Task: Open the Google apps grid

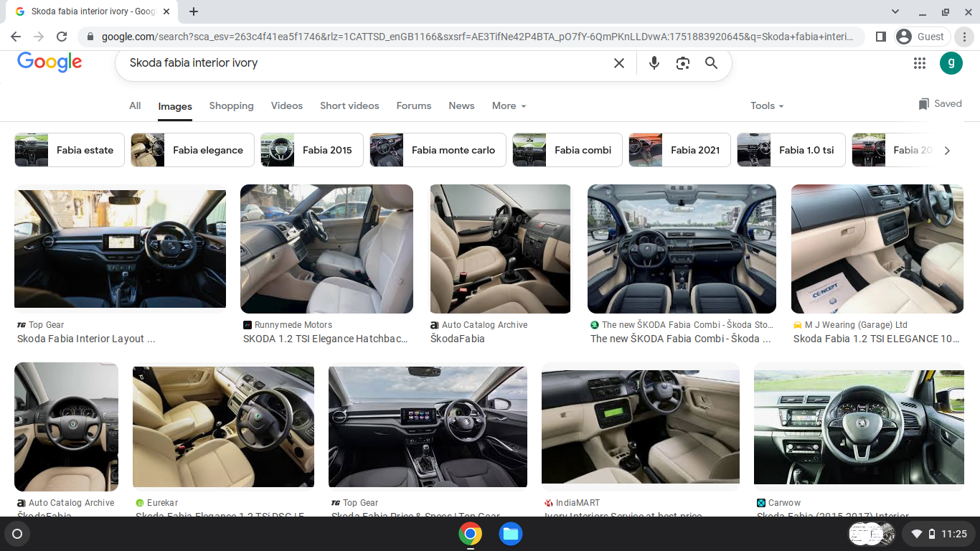Action: pos(920,63)
